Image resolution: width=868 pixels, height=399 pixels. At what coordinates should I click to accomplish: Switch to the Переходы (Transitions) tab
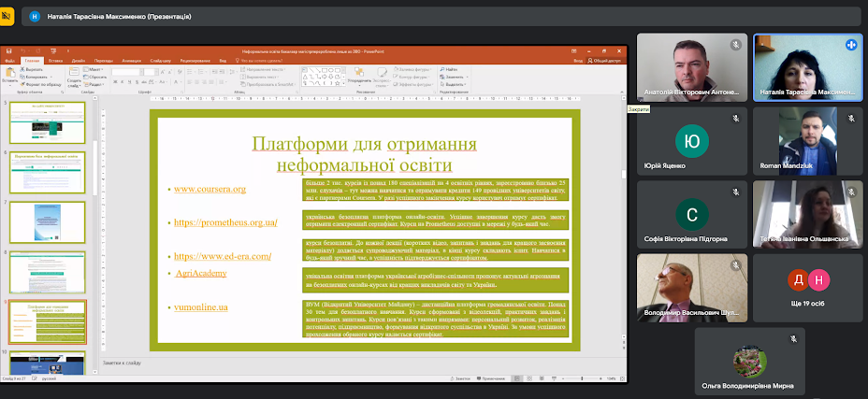pos(104,61)
